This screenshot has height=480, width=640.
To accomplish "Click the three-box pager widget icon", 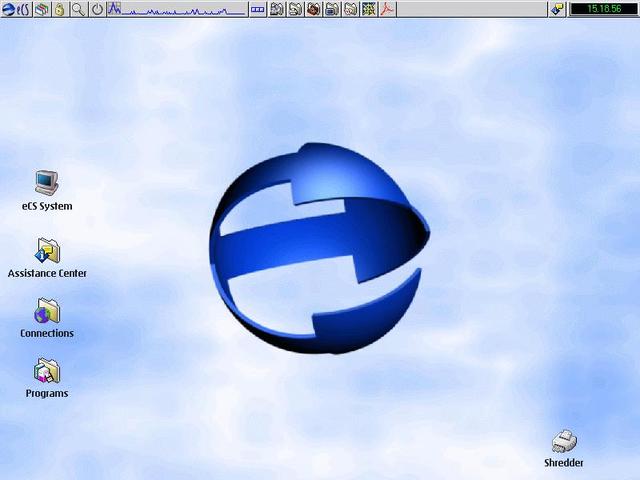I will 258,9.
